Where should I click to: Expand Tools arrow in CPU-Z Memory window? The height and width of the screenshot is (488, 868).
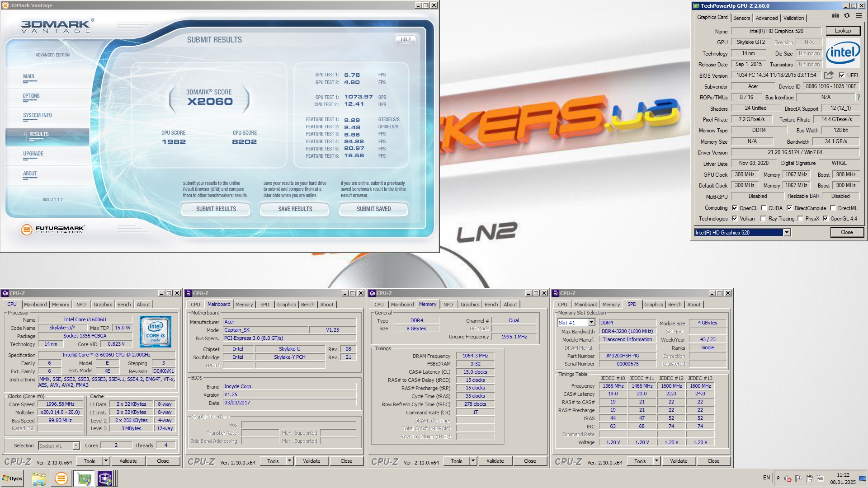click(x=473, y=461)
